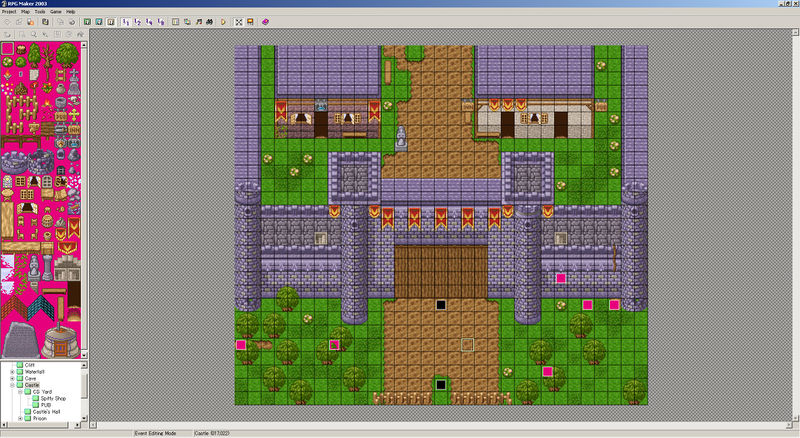Expand the Prison map tree node
The image size is (800, 438).
(19, 418)
